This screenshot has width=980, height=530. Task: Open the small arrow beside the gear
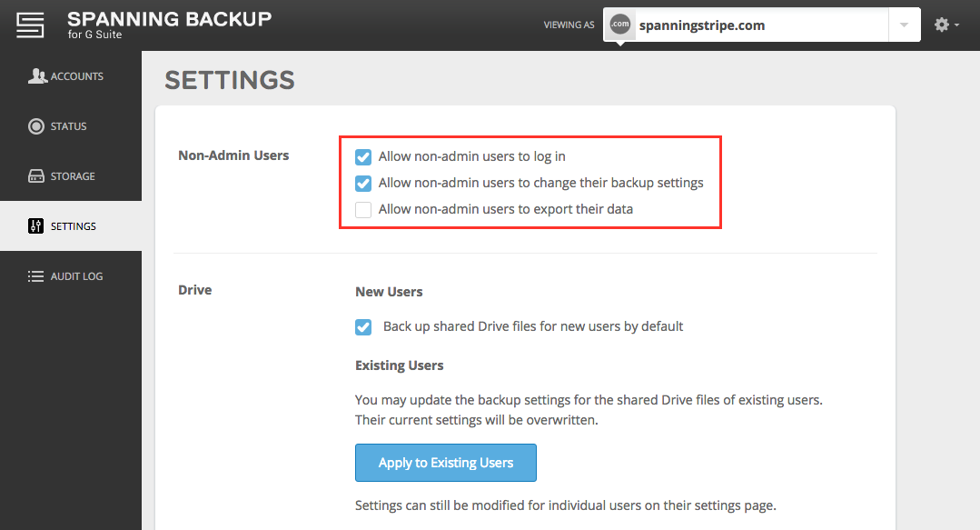click(x=957, y=26)
